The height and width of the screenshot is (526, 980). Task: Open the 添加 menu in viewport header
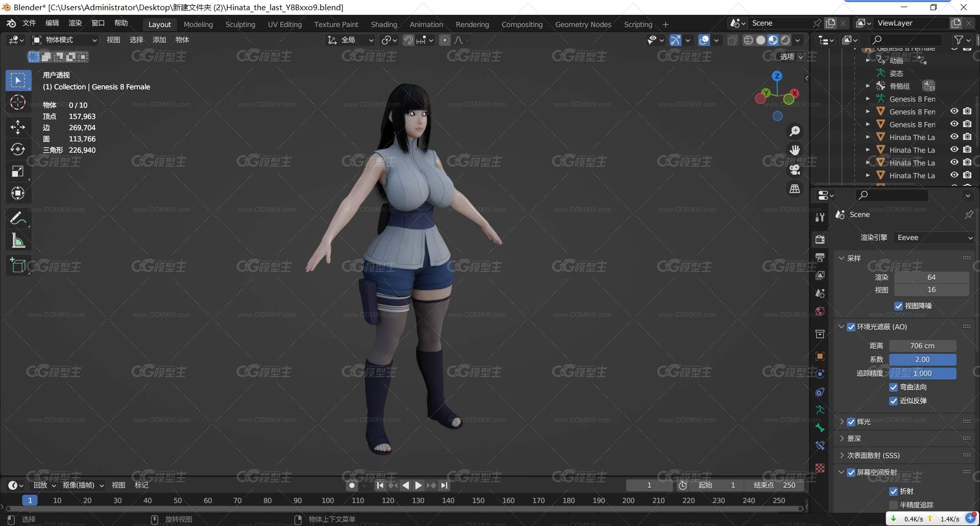(159, 40)
